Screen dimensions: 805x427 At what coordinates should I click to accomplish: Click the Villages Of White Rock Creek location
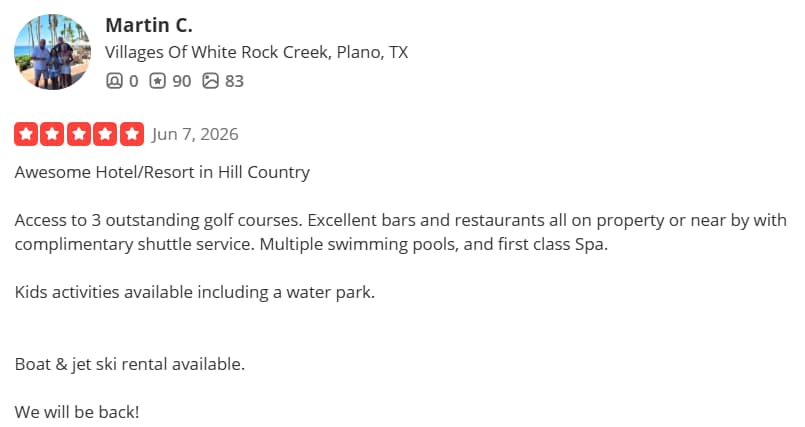[257, 52]
